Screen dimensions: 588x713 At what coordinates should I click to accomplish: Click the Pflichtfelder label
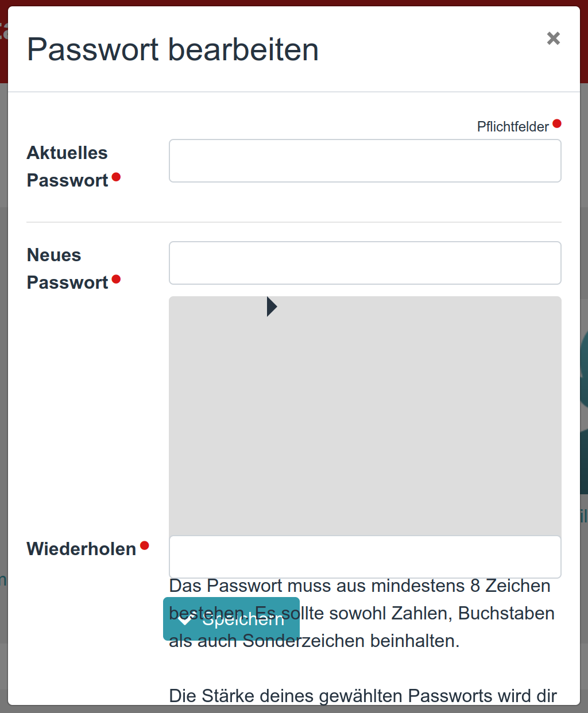pyautogui.click(x=513, y=126)
